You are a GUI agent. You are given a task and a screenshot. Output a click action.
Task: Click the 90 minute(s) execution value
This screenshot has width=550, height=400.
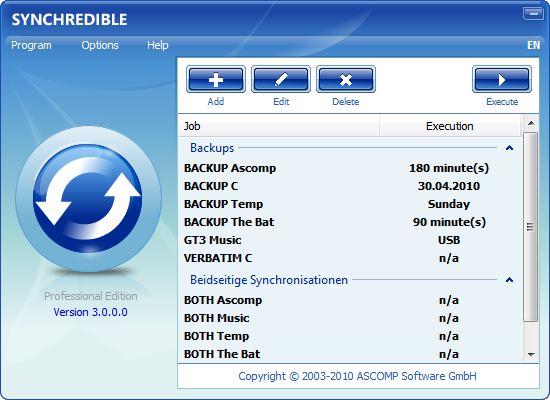point(449,222)
